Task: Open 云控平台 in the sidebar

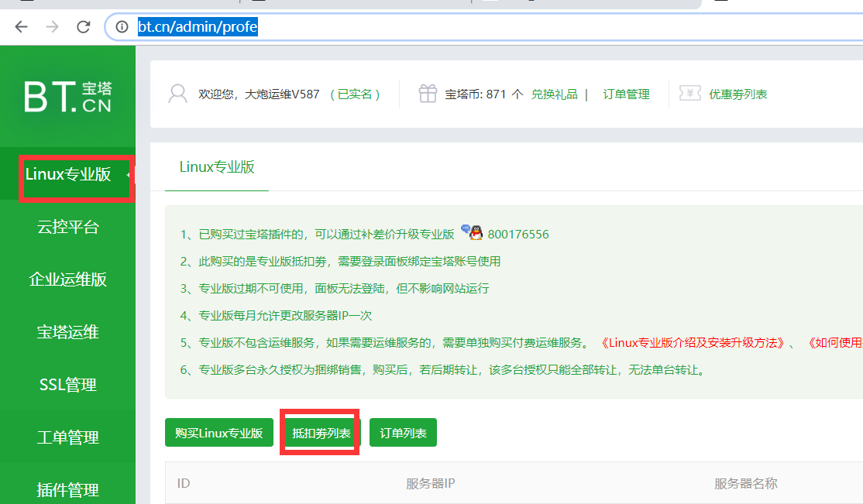Action: 67,227
